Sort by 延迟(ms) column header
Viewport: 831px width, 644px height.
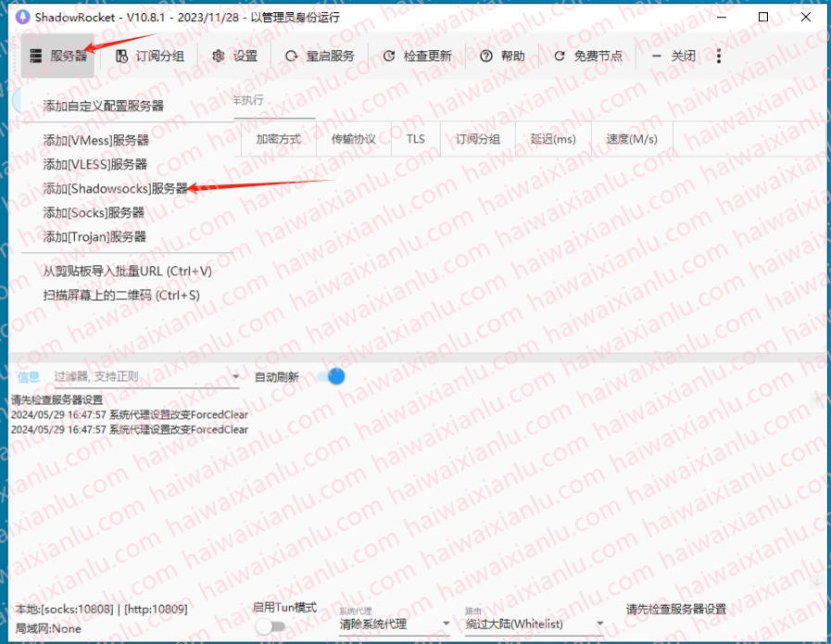coord(553,139)
